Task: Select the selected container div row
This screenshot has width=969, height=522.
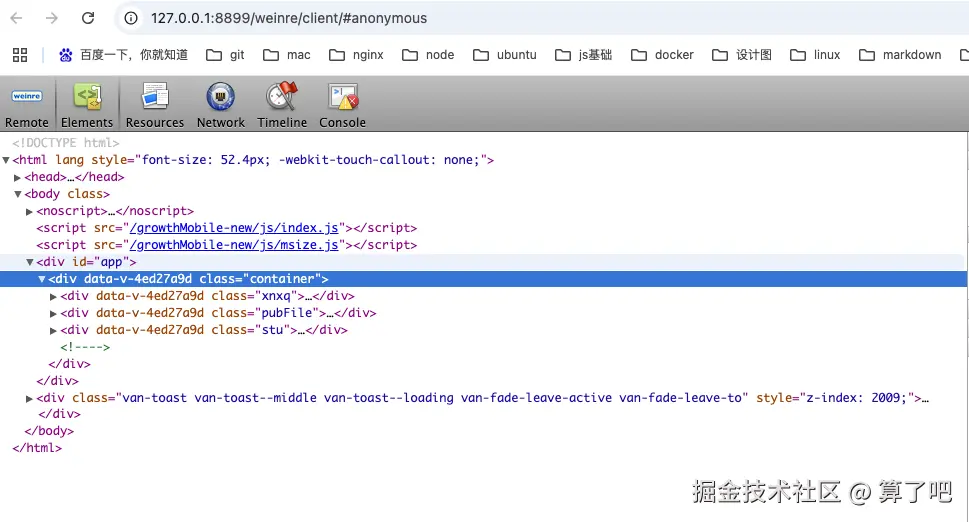Action: point(483,279)
